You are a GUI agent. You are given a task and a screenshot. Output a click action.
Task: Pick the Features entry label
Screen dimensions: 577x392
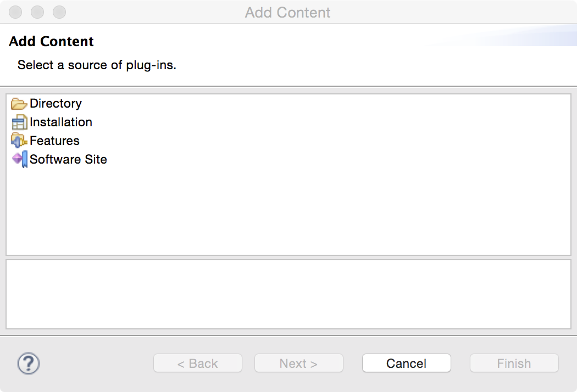click(x=54, y=141)
